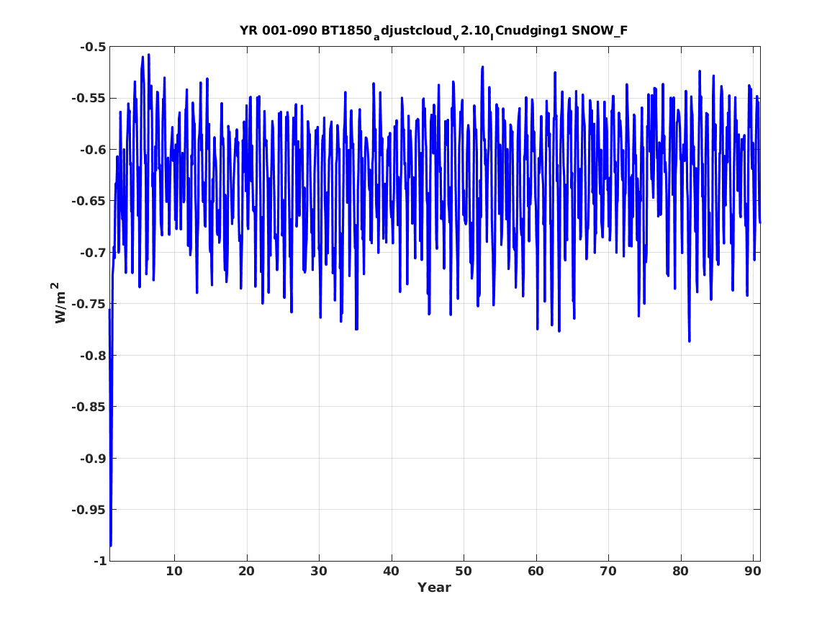Click y-axis tick label -0.75
Viewport: 840px width, 630px height.
coord(89,305)
